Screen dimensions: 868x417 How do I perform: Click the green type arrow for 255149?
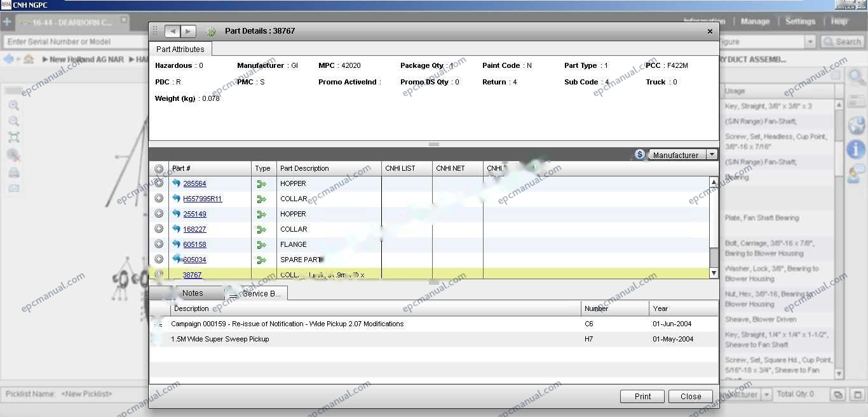pyautogui.click(x=261, y=215)
